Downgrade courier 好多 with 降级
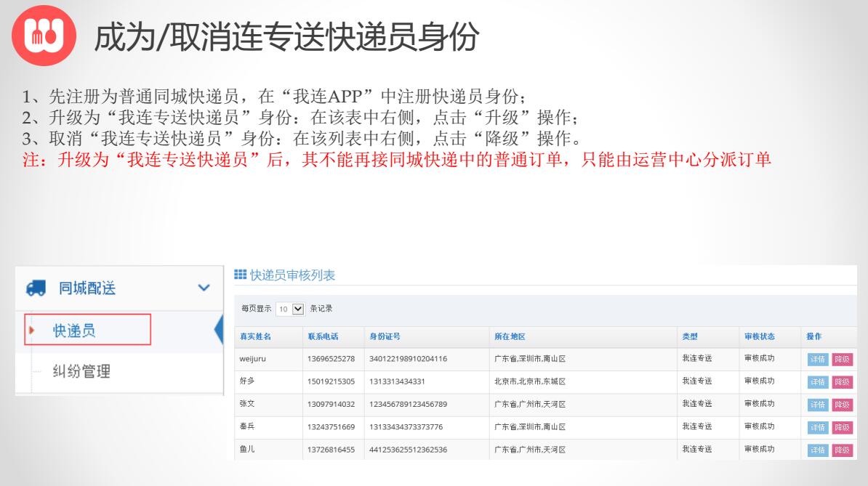 coord(842,382)
